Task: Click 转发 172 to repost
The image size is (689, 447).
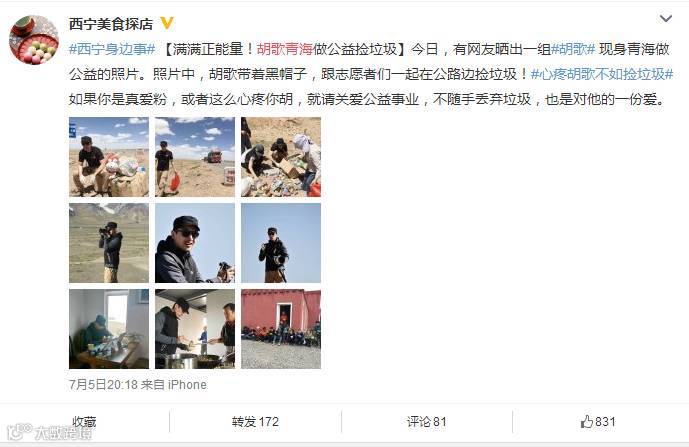Action: [x=255, y=422]
